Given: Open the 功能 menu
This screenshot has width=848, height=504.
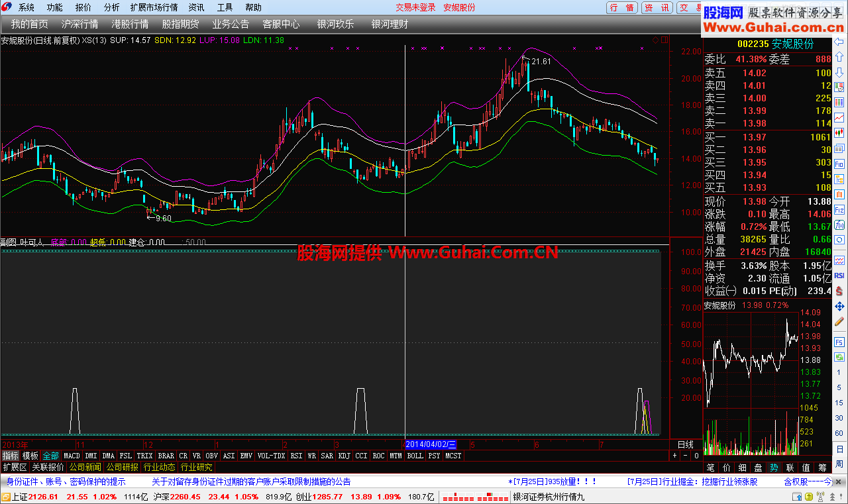Looking at the screenshot, I should [x=55, y=7].
